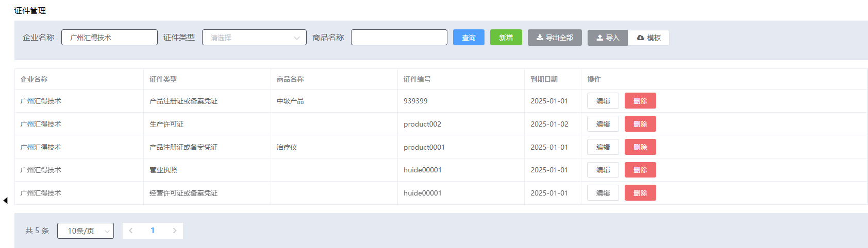The height and width of the screenshot is (248, 868).
Task: Edit the 939399 certificate row
Action: 603,101
